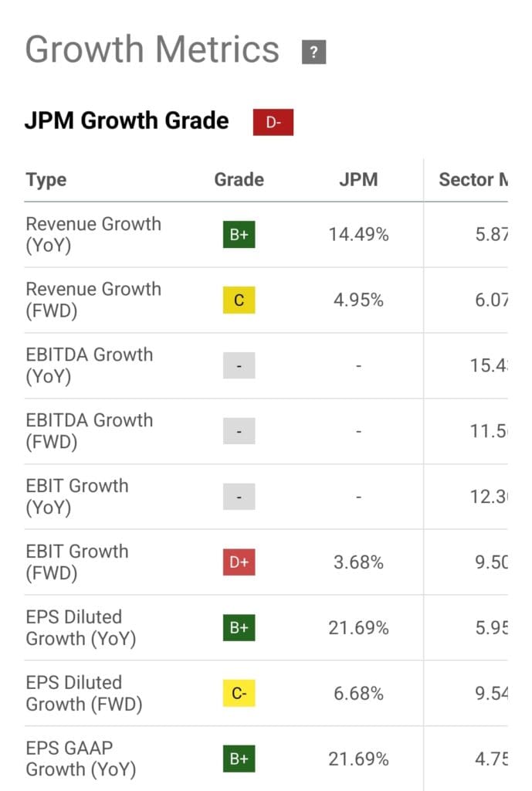Image resolution: width=532 pixels, height=791 pixels.
Task: Sort by the Grade column header
Action: coord(239,179)
